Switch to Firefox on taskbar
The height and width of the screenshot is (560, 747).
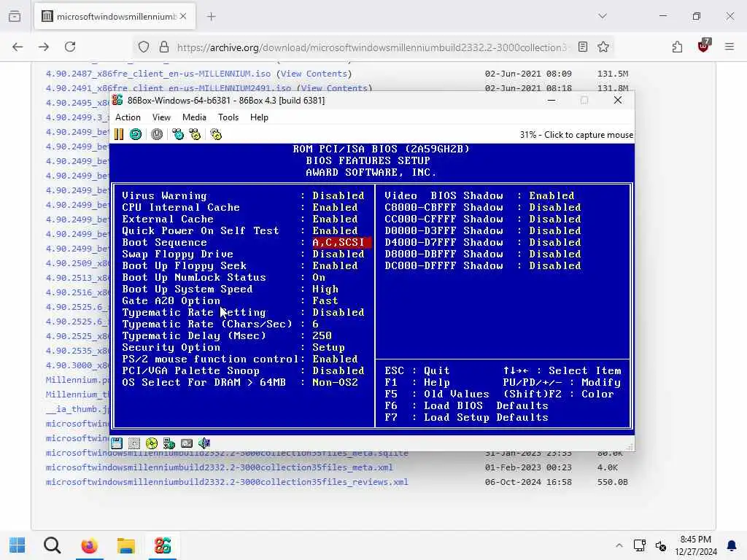coord(89,545)
